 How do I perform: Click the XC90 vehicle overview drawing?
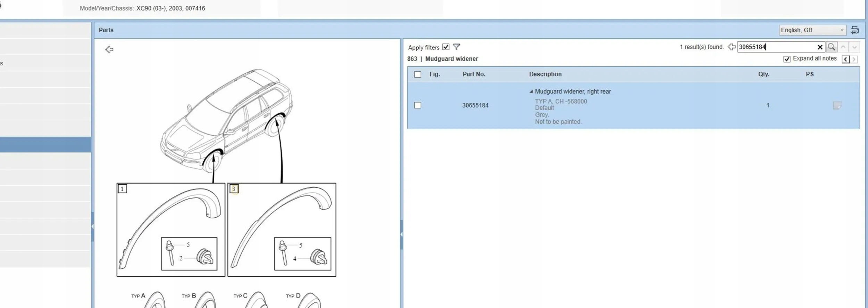click(226, 121)
